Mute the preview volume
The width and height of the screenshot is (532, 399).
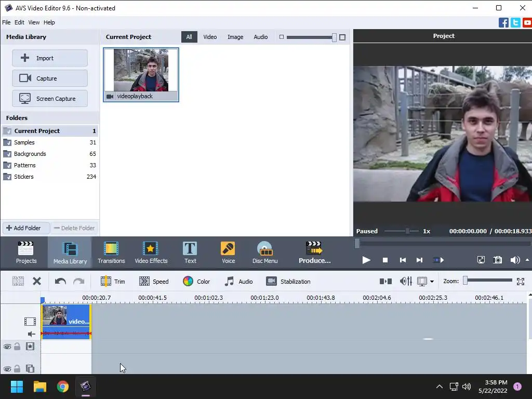click(x=515, y=260)
